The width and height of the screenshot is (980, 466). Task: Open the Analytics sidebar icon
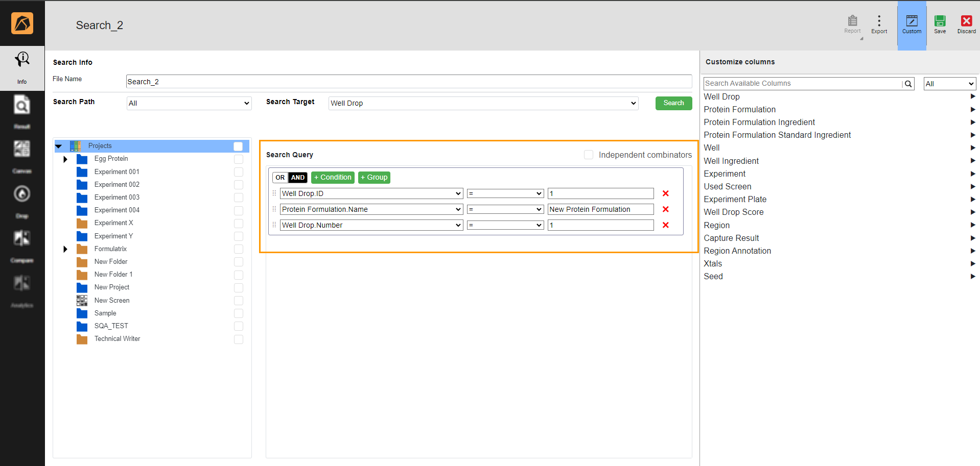coord(22,283)
